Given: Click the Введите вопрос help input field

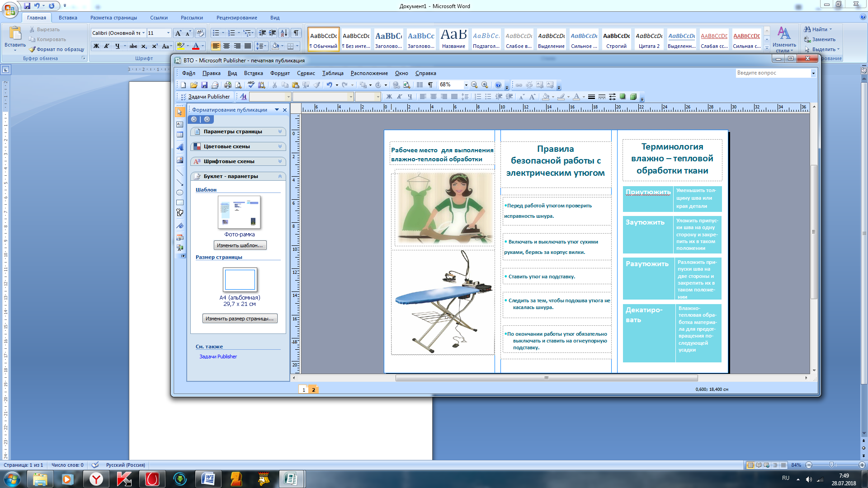Looking at the screenshot, I should (773, 73).
